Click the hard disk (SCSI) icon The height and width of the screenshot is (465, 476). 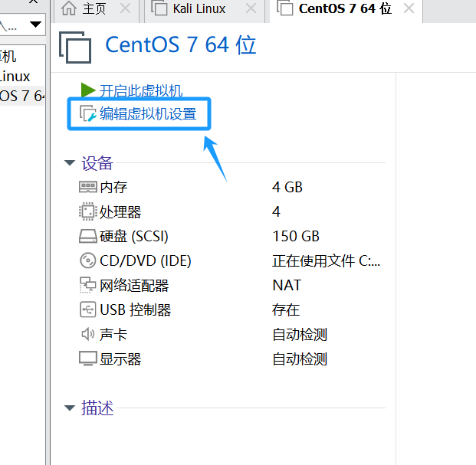tap(88, 236)
